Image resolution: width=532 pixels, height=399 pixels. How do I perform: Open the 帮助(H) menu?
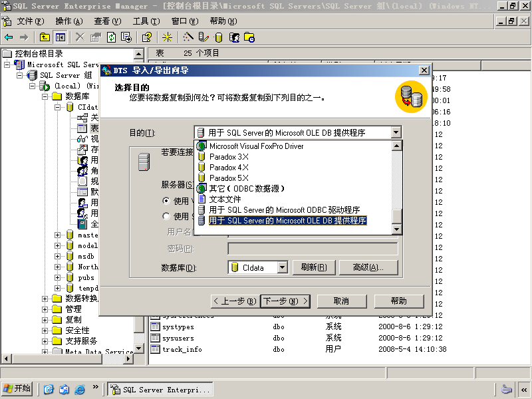point(223,21)
